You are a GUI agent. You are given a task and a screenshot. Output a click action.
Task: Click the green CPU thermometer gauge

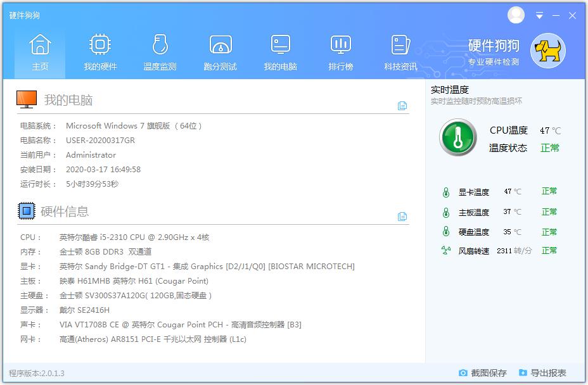tap(457, 137)
